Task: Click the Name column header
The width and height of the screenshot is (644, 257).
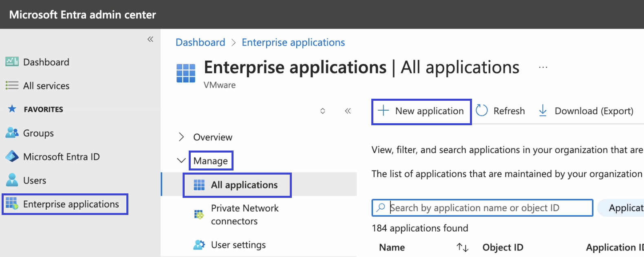Action: point(392,247)
